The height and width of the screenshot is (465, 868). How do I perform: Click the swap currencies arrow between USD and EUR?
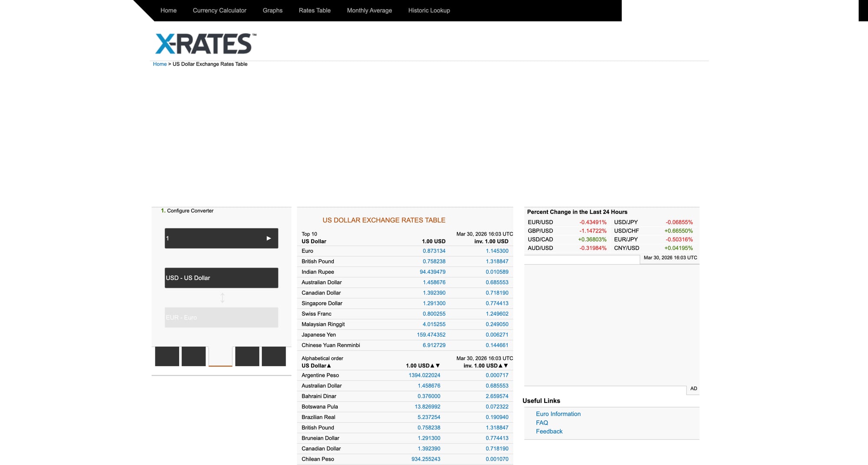pyautogui.click(x=222, y=298)
